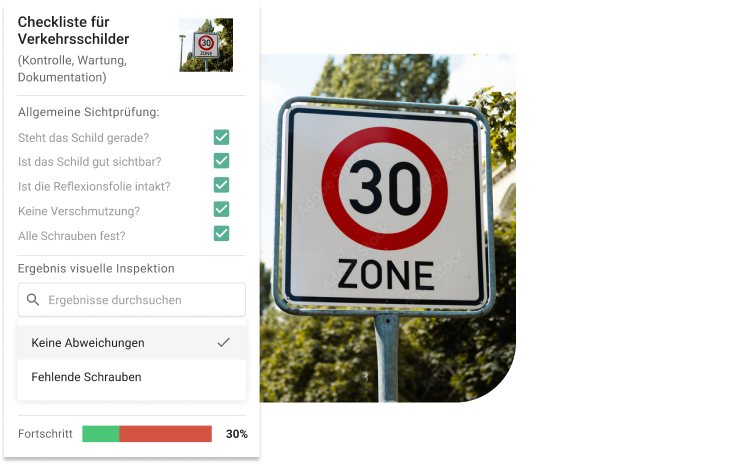Toggle the 'Alle Schrauben fest?' checkbox
The image size is (731, 464).
pos(221,234)
